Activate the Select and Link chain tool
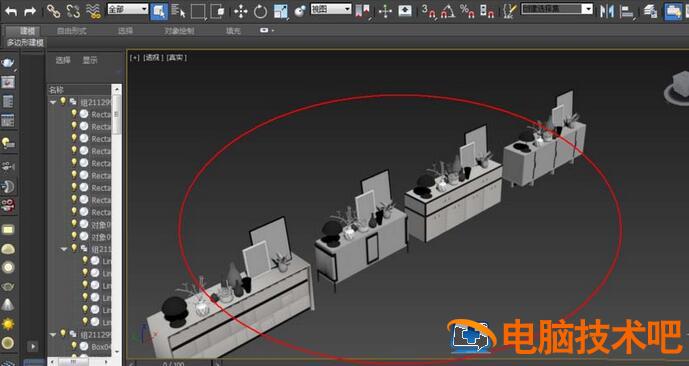This screenshot has height=366, width=689. click(x=54, y=11)
